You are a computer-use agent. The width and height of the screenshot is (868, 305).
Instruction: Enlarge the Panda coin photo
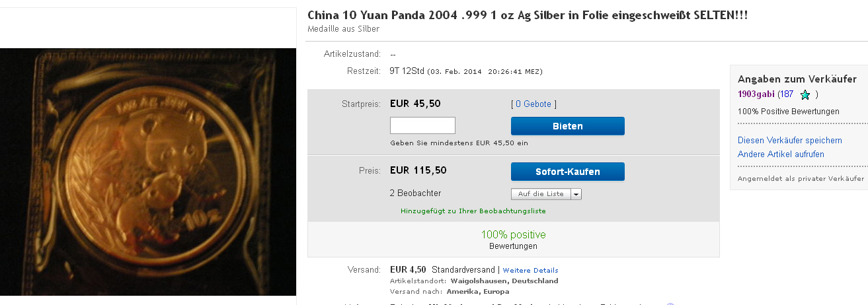coord(148,172)
